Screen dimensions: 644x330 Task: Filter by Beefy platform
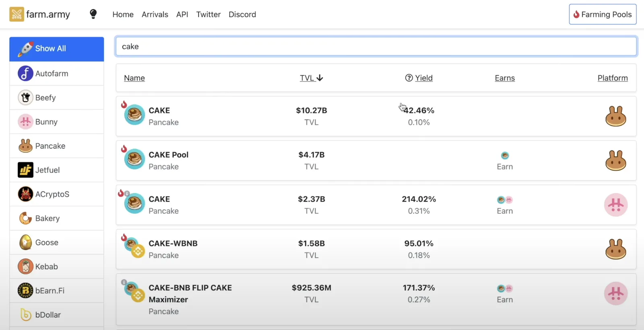[x=57, y=98]
